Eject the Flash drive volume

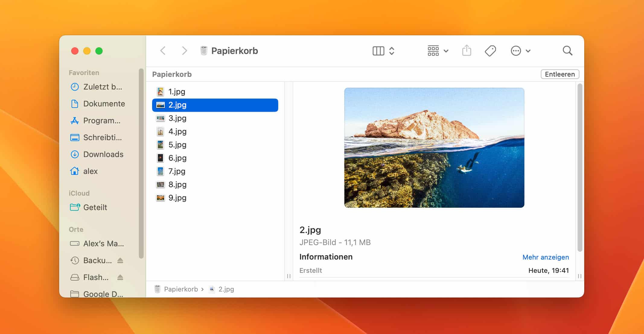[x=120, y=277]
